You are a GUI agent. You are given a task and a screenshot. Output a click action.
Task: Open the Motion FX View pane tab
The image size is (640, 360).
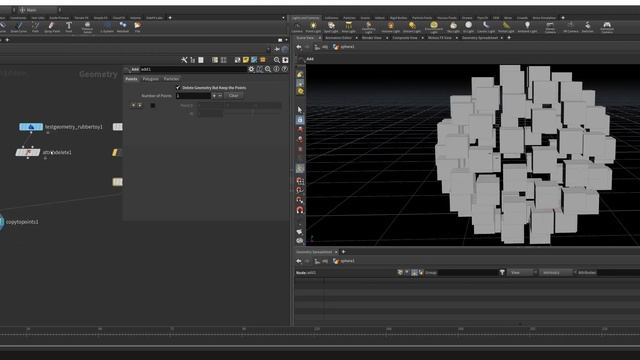click(x=440, y=38)
